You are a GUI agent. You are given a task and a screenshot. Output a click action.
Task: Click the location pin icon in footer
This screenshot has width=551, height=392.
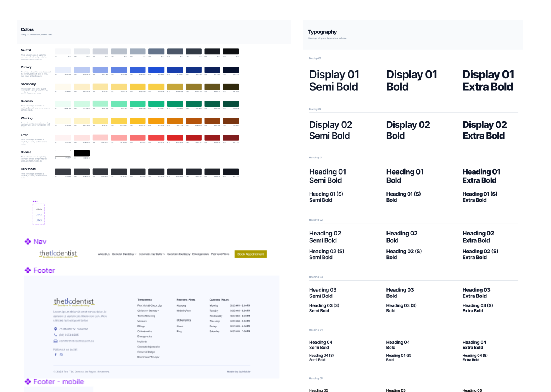click(55, 329)
